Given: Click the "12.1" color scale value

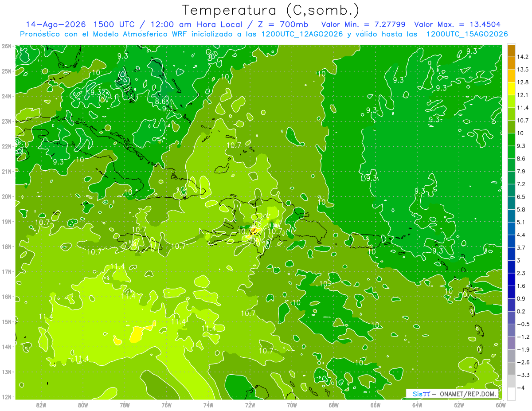Looking at the screenshot, I should coord(523,95).
